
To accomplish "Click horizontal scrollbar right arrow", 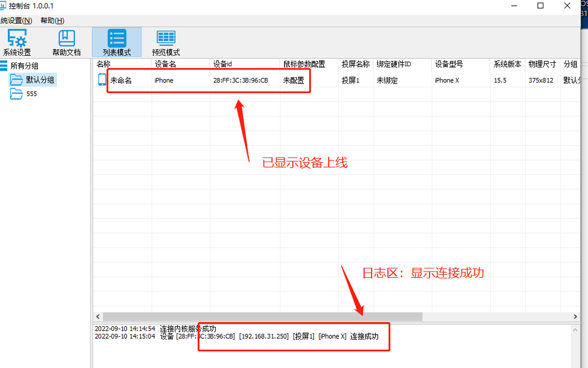I will (x=575, y=317).
